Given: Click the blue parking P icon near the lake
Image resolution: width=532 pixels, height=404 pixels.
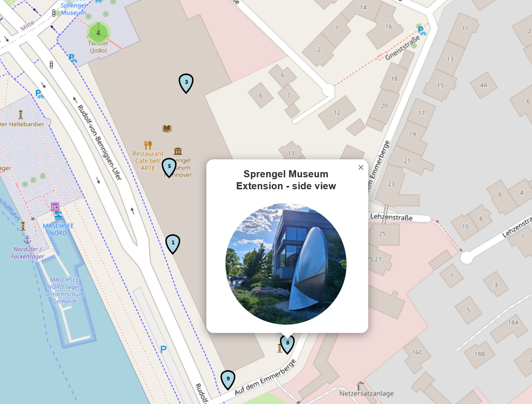Looking at the screenshot, I should tap(163, 349).
